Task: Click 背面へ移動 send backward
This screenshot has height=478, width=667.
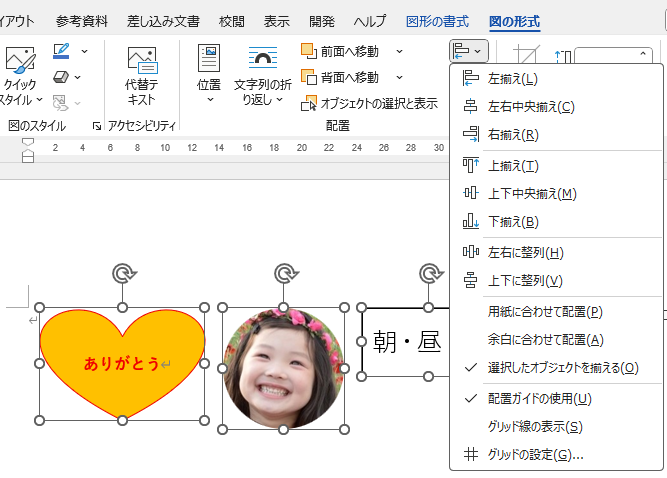Action: [x=340, y=77]
